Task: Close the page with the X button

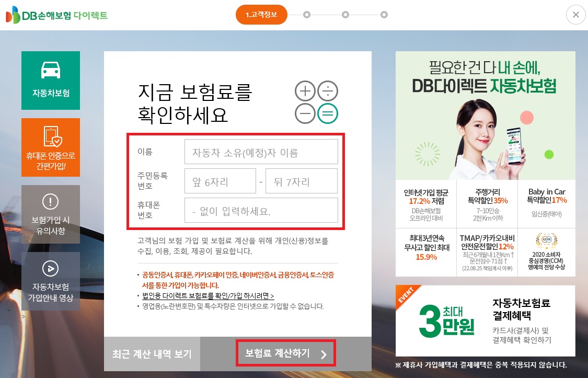Action: (575, 15)
